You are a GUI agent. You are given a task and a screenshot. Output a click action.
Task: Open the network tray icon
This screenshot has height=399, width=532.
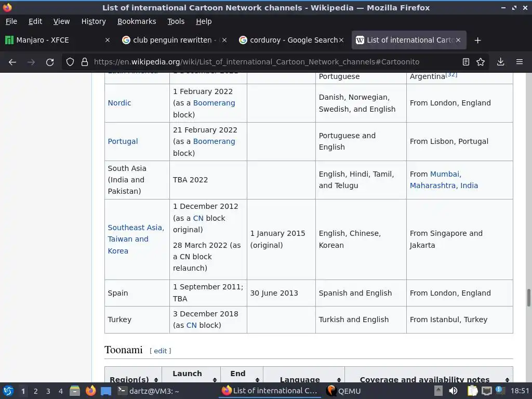(x=486, y=391)
